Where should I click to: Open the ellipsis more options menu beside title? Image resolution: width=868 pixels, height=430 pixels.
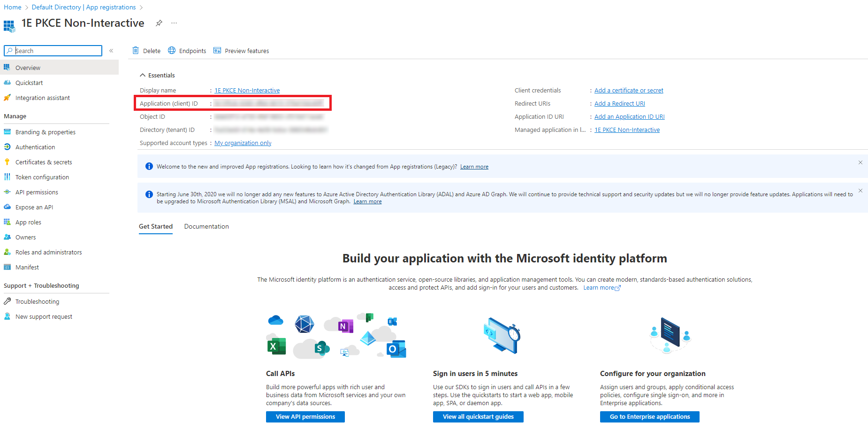pos(174,23)
